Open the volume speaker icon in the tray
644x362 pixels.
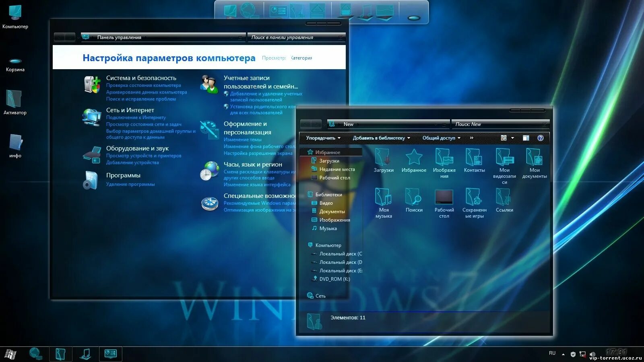[592, 354]
